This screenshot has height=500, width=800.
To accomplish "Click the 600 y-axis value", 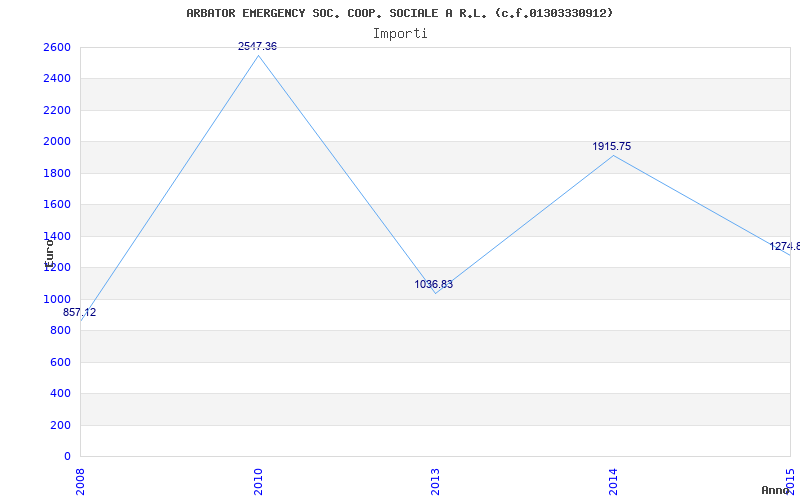I will [60, 362].
